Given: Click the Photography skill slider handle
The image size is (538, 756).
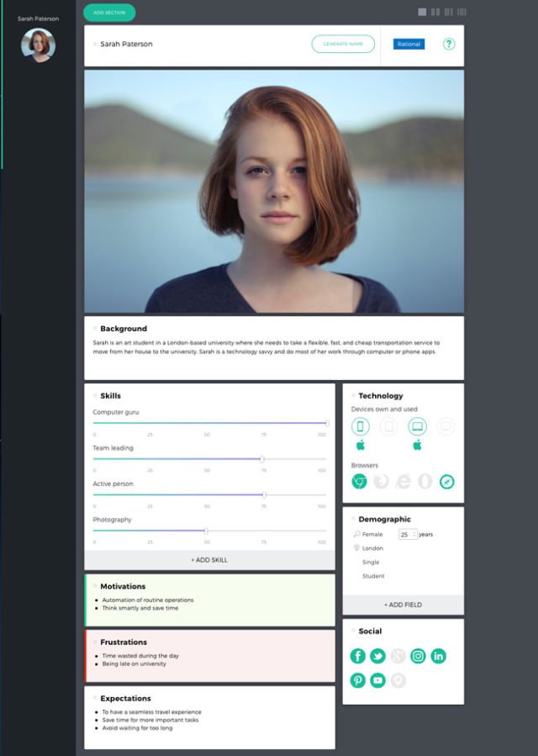Looking at the screenshot, I should point(206,531).
